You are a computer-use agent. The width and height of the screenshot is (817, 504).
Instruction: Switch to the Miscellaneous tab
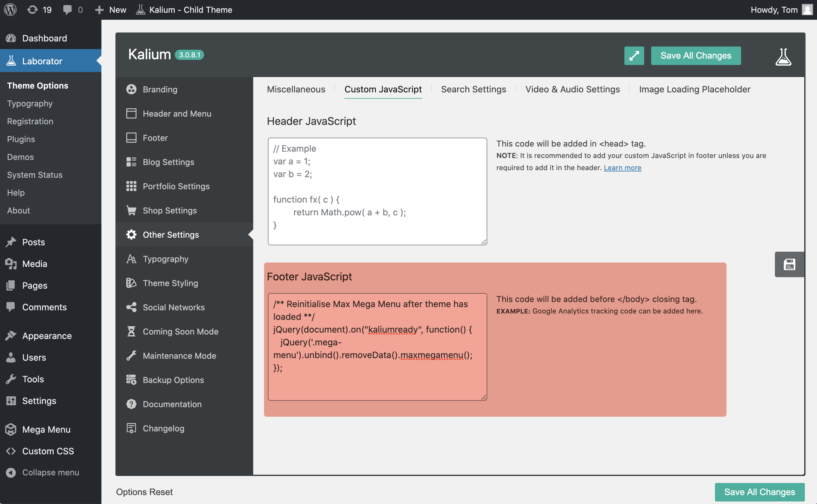click(296, 89)
